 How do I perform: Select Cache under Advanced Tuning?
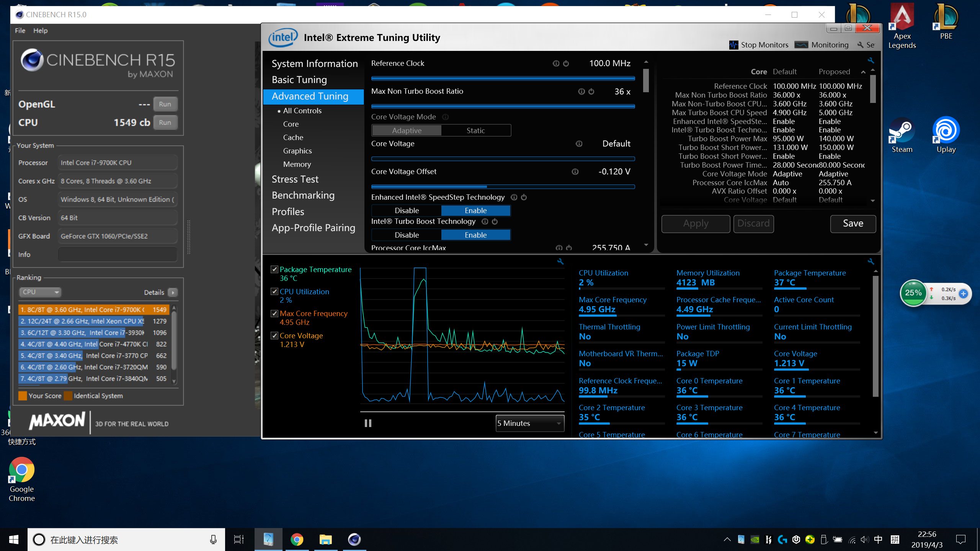coord(293,137)
